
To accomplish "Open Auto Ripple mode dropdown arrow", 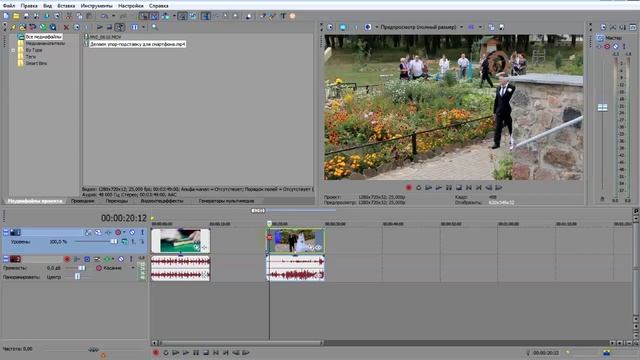I will pos(174,16).
